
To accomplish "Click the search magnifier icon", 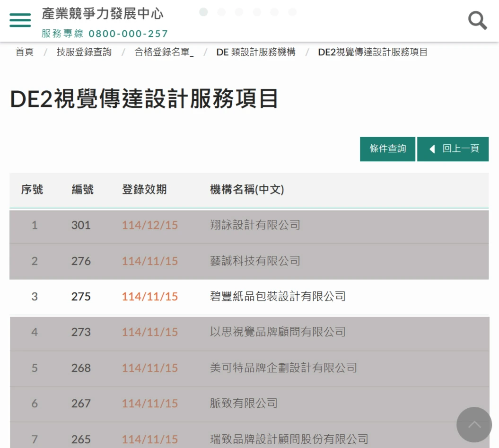I will coord(477,20).
